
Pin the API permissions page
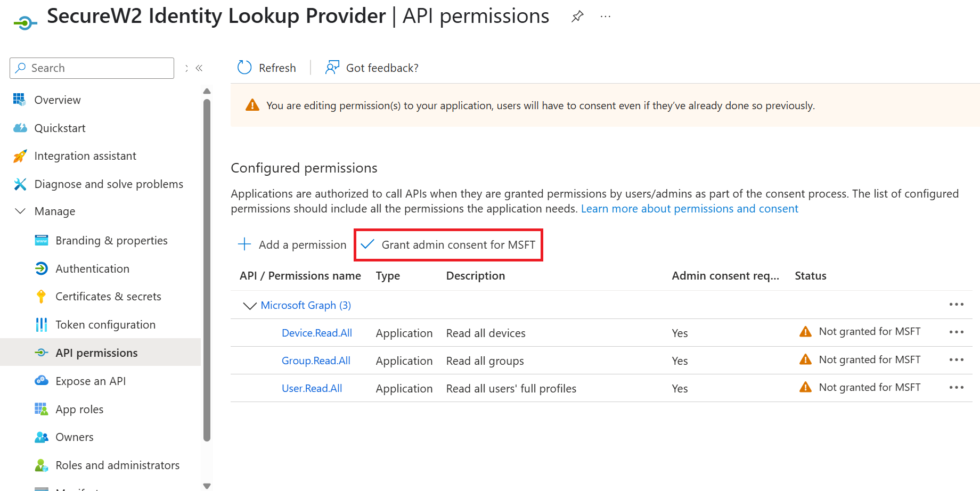tap(577, 17)
